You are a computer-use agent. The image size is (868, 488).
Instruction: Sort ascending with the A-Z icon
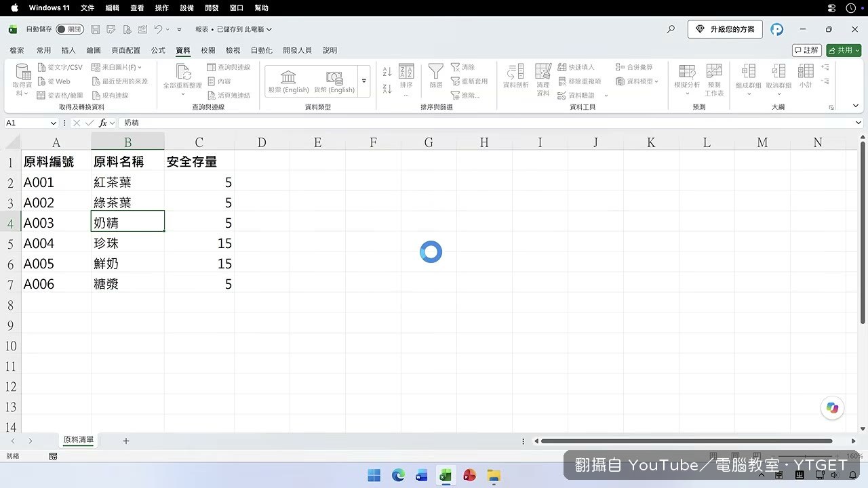[387, 71]
